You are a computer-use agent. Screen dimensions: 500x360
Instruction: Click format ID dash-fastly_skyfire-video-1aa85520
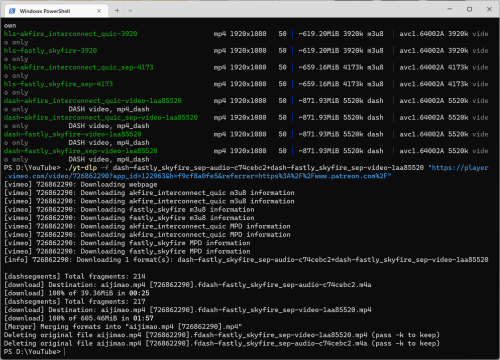pyautogui.click(x=73, y=134)
